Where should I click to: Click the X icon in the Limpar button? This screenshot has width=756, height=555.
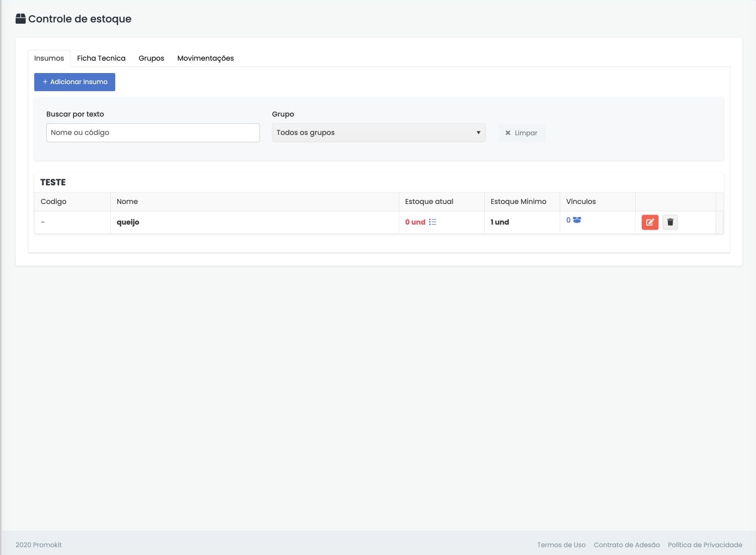[508, 133]
